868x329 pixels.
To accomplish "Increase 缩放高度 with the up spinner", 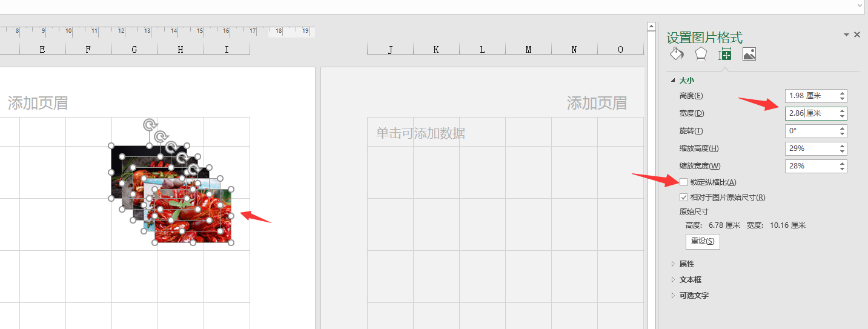I will coord(843,145).
